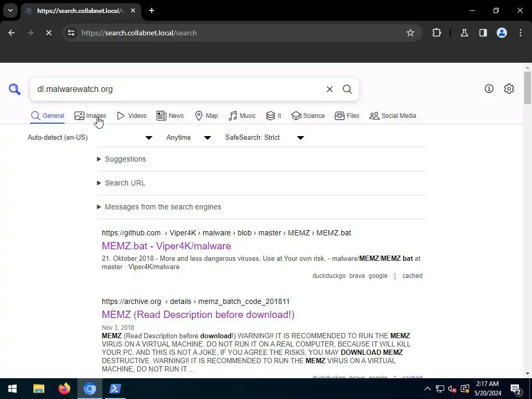Launch Firefox from taskbar

pos(64,389)
